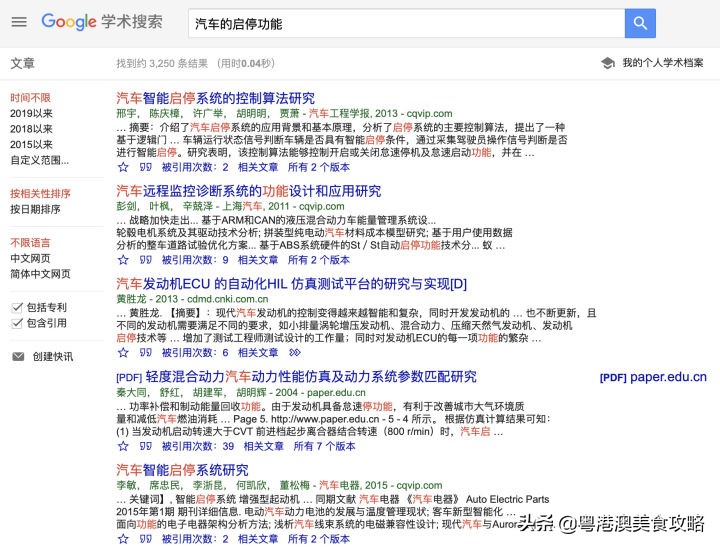Open title 汽车发动机ECU 的自动化HIL 仿真测试平台
Viewport: 720px width, 548px height.
[x=291, y=284]
